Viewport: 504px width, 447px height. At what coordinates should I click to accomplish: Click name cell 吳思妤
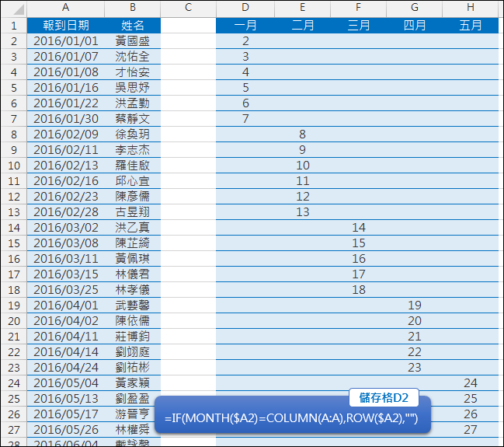pyautogui.click(x=133, y=88)
